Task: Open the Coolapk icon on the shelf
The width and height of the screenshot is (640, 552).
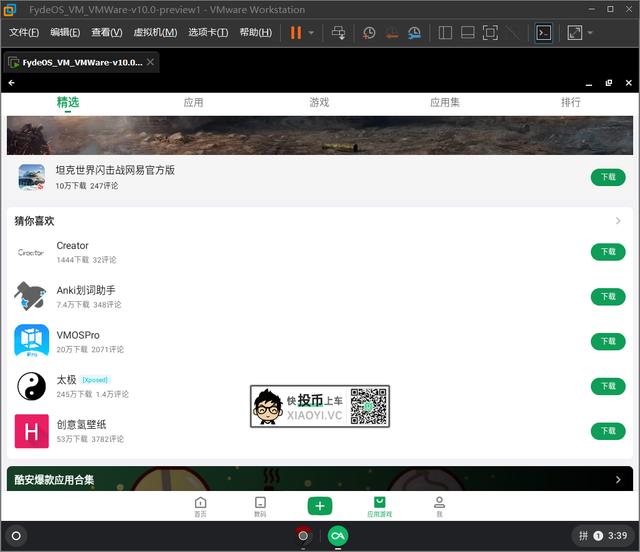Action: (338, 535)
